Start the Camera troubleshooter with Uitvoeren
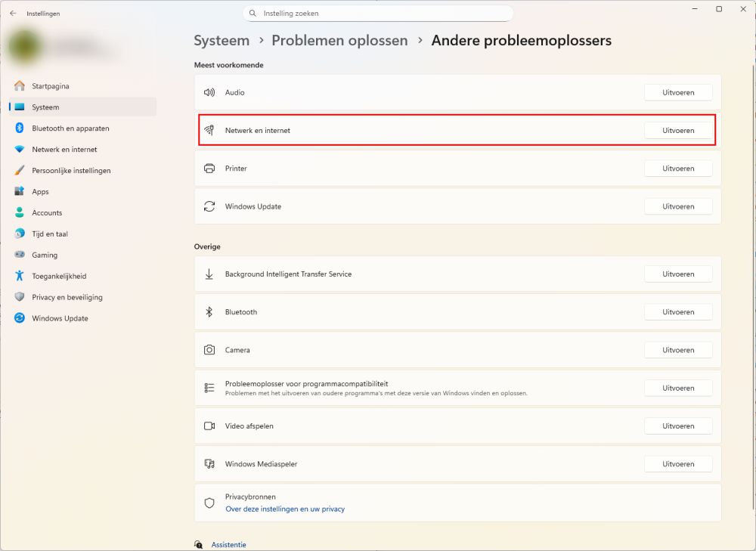756x551 pixels. 677,350
